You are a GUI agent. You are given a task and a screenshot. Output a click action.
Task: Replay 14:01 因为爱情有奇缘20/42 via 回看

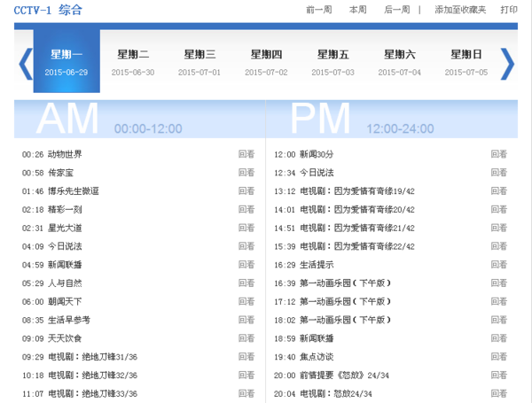tap(498, 209)
